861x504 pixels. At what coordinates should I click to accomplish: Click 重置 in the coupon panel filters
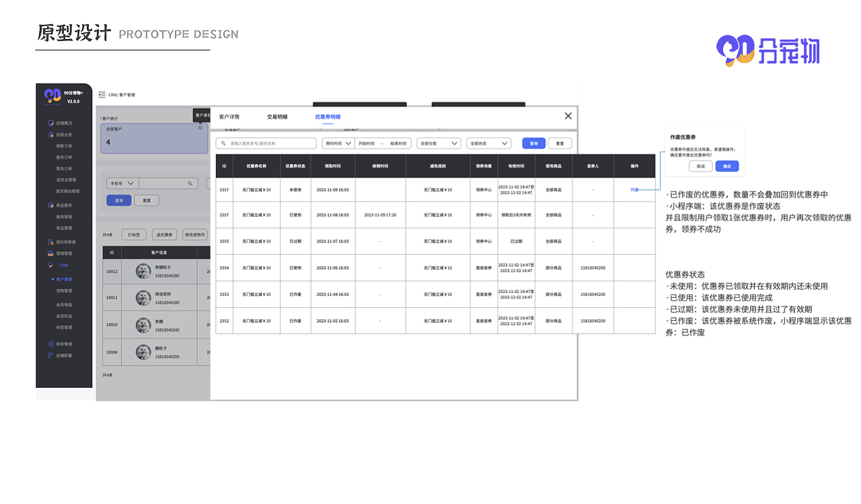560,143
